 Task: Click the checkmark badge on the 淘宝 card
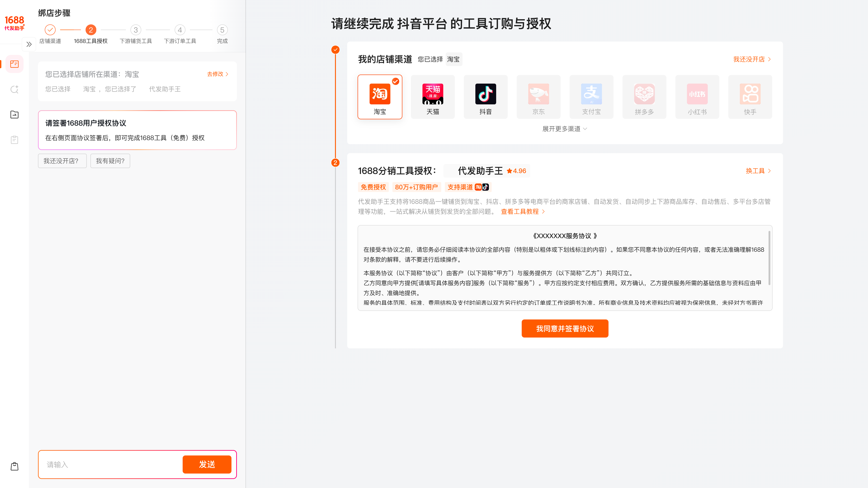click(x=395, y=81)
